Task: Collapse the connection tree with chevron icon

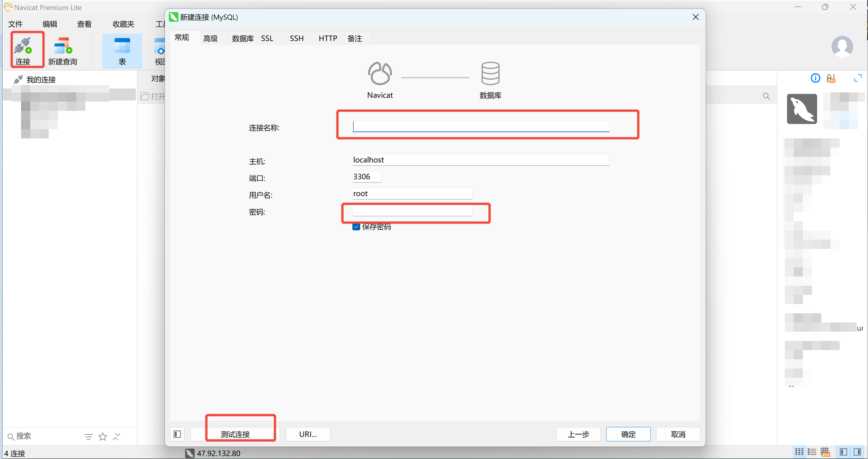Action: (x=117, y=436)
